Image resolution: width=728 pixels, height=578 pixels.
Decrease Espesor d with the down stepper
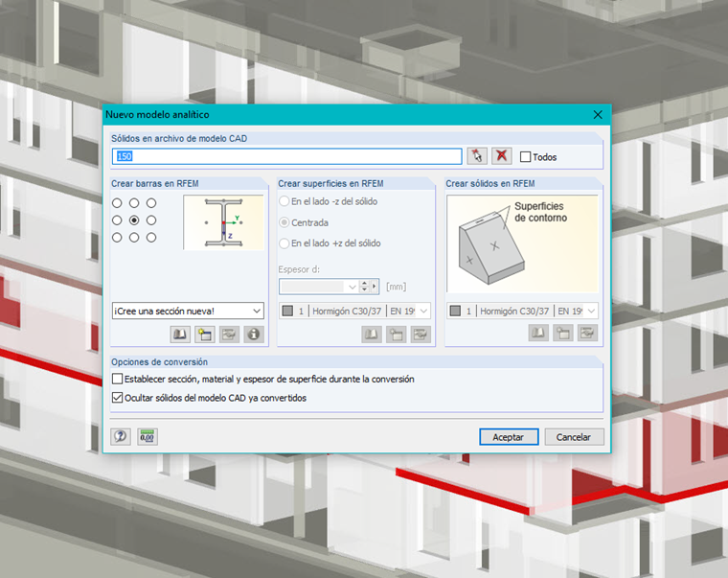[364, 289]
